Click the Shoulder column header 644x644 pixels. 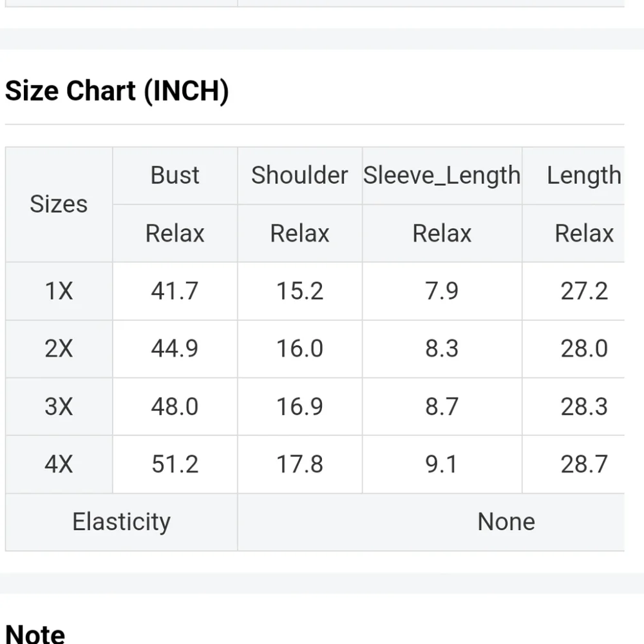pos(299,175)
